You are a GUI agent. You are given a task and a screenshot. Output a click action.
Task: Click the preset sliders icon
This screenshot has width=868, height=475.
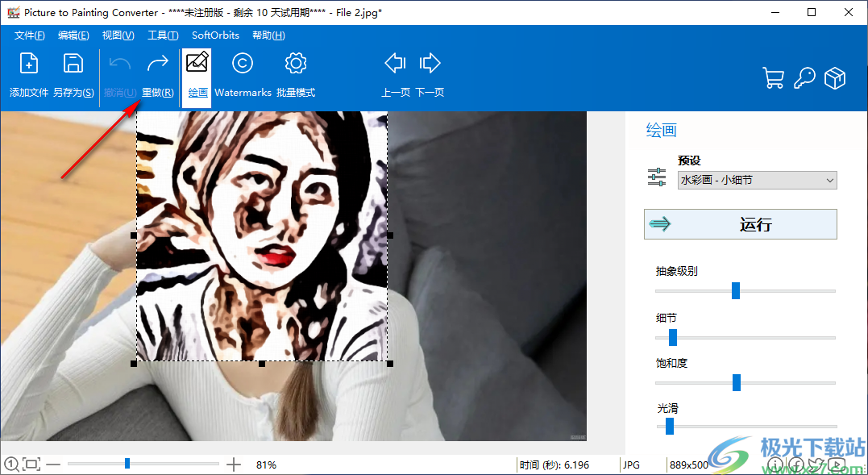click(x=657, y=177)
